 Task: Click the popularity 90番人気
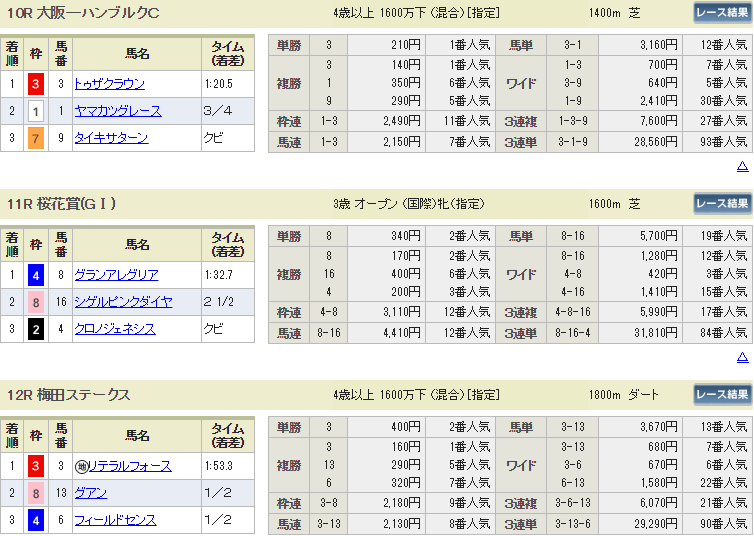[x=724, y=524]
